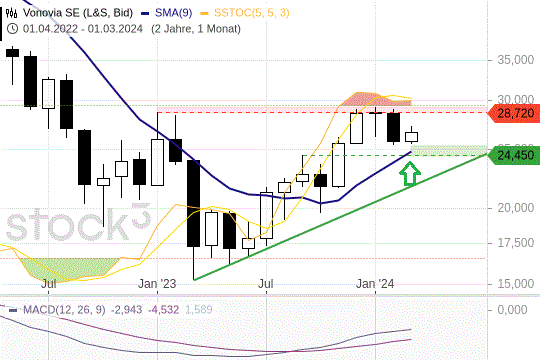Click the Jan '24 time axis label

click(x=375, y=284)
